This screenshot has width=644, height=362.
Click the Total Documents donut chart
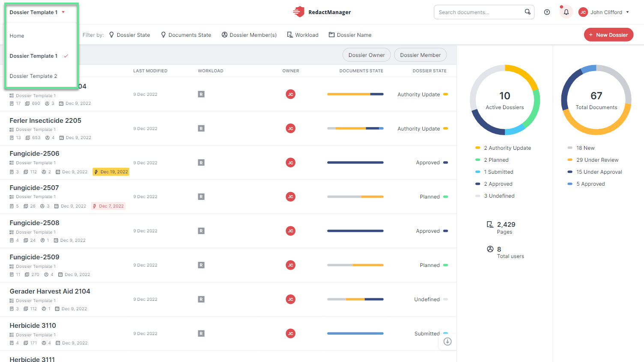(x=596, y=100)
